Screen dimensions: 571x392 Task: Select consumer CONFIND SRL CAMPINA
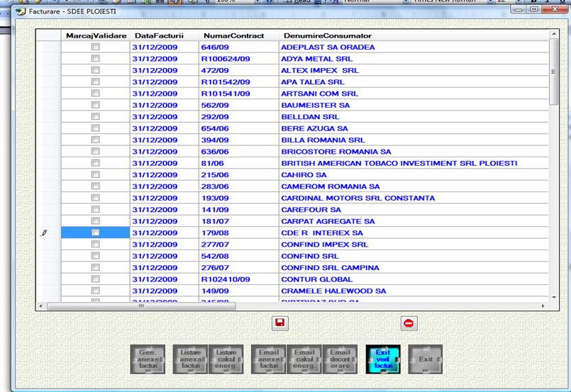tap(330, 267)
